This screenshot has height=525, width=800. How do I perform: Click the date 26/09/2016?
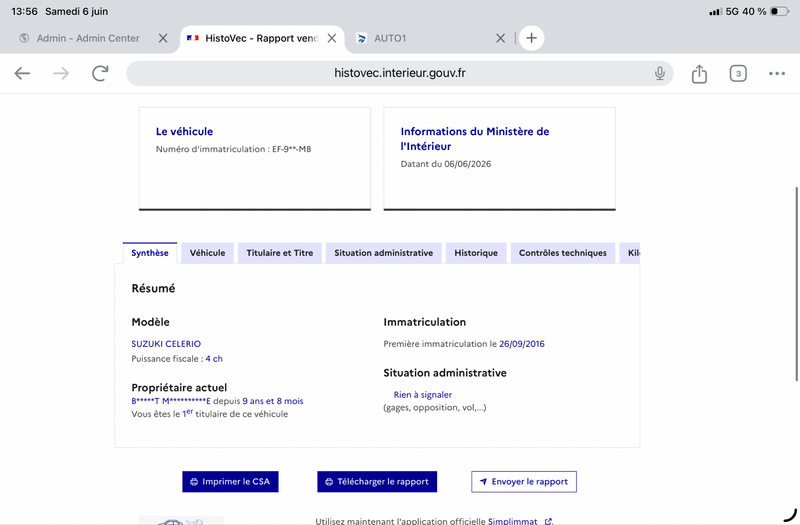pyautogui.click(x=522, y=344)
